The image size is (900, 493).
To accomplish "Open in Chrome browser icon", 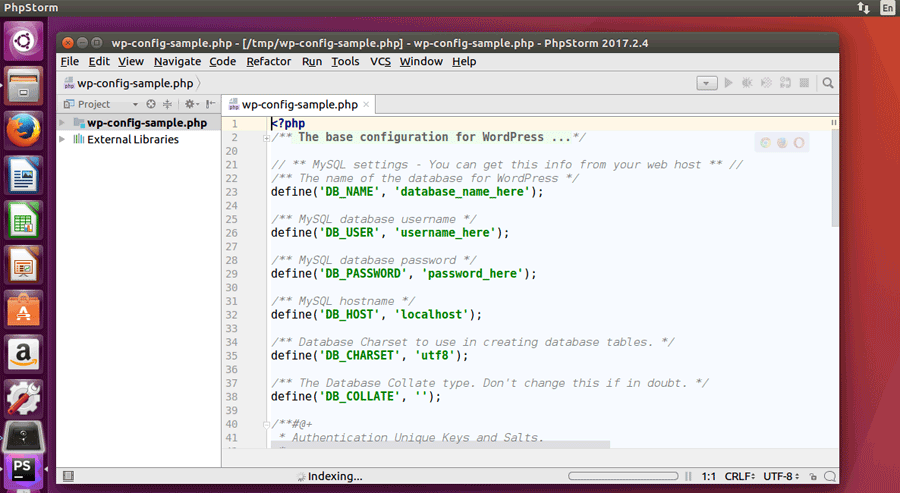I will [765, 142].
